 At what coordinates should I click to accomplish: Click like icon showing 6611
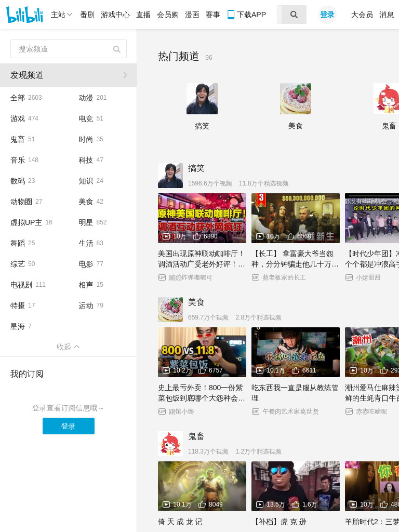(x=296, y=370)
